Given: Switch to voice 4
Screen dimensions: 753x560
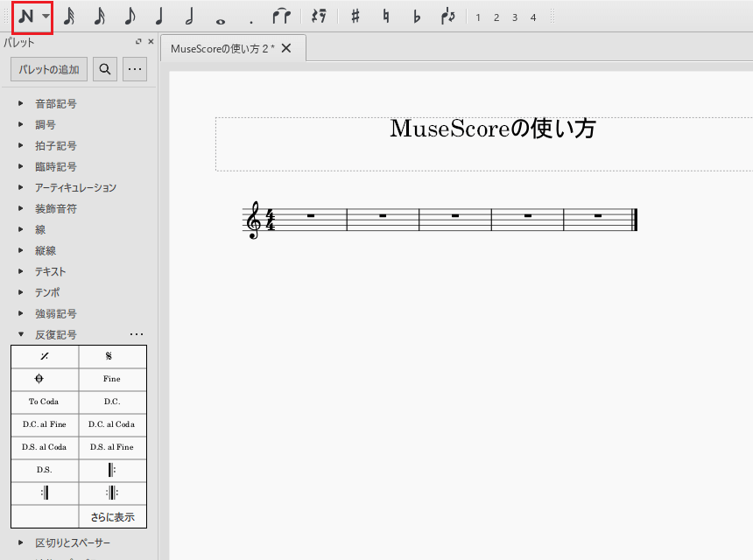Looking at the screenshot, I should pyautogui.click(x=533, y=17).
